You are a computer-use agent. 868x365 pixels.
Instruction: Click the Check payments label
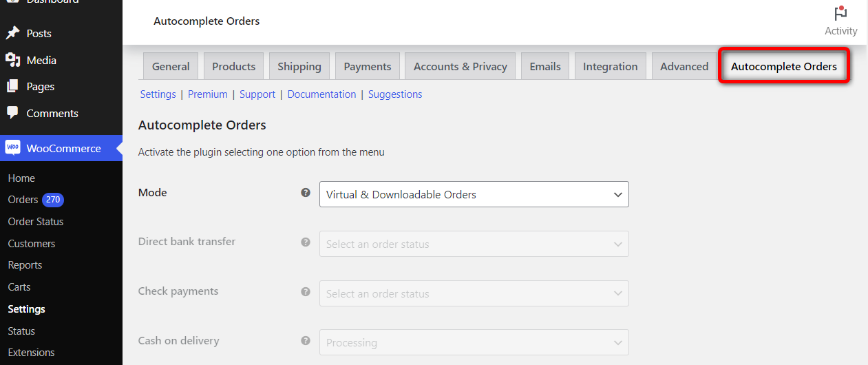tap(178, 291)
